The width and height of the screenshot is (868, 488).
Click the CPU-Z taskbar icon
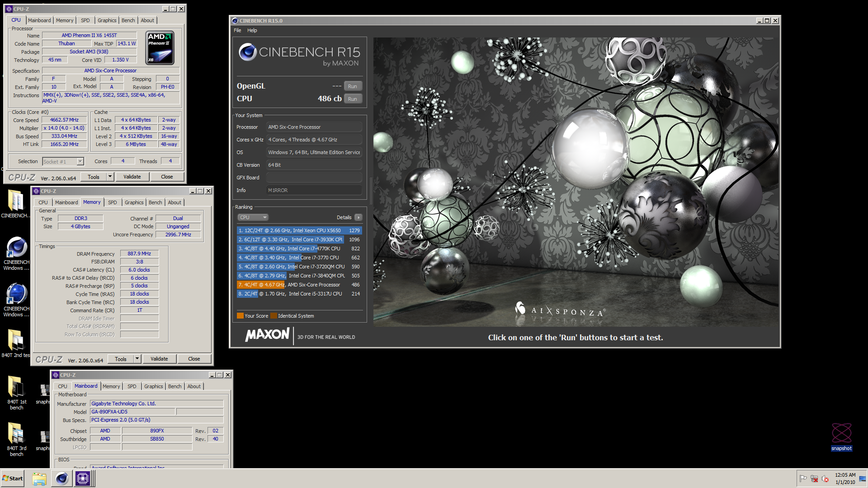83,479
